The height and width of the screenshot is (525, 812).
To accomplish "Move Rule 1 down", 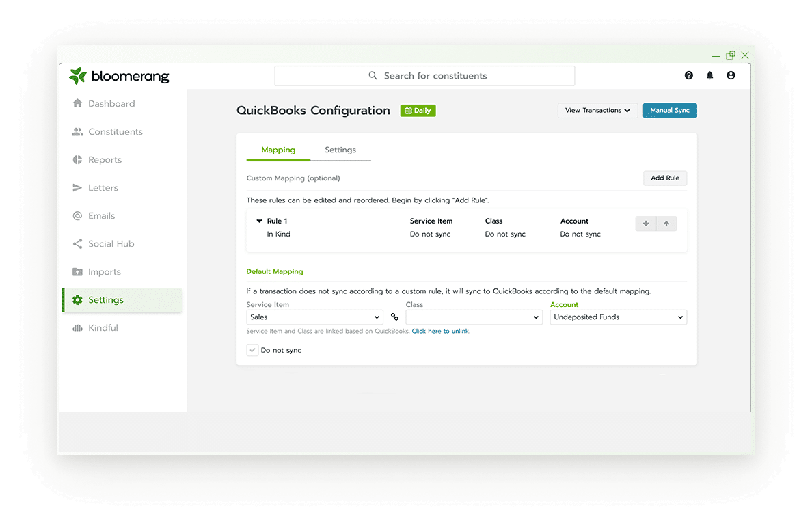I will coord(646,224).
